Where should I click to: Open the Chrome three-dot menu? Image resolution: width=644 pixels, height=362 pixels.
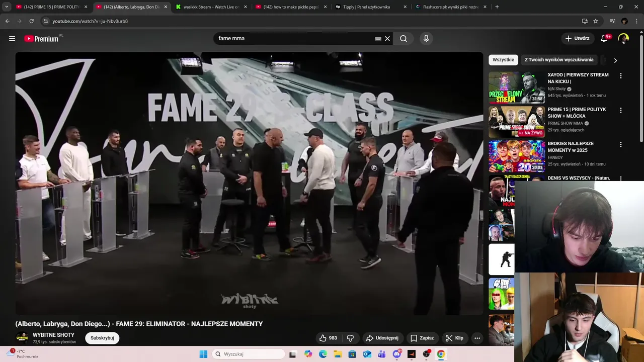click(x=637, y=21)
